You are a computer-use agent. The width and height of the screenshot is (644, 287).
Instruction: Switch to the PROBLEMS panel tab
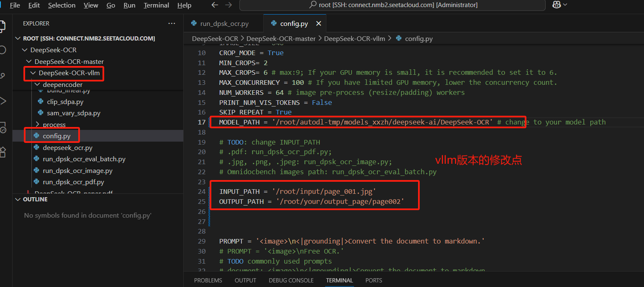[x=208, y=280]
